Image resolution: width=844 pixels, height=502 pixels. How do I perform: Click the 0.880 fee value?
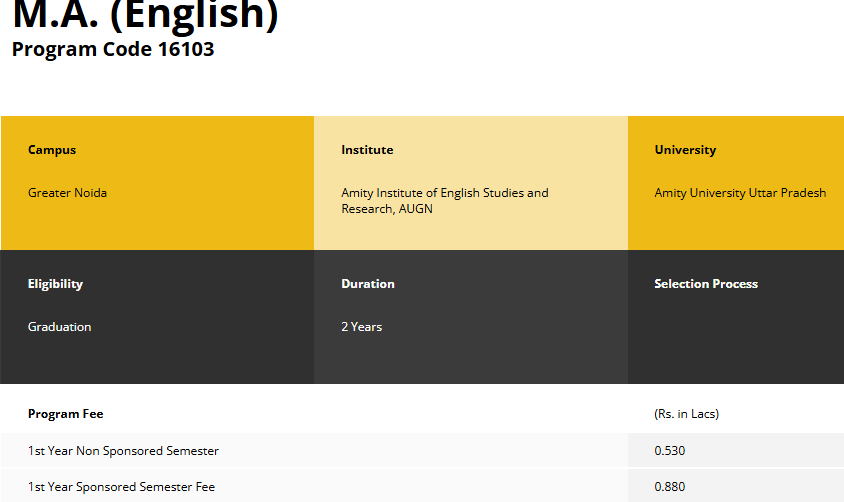coord(669,487)
